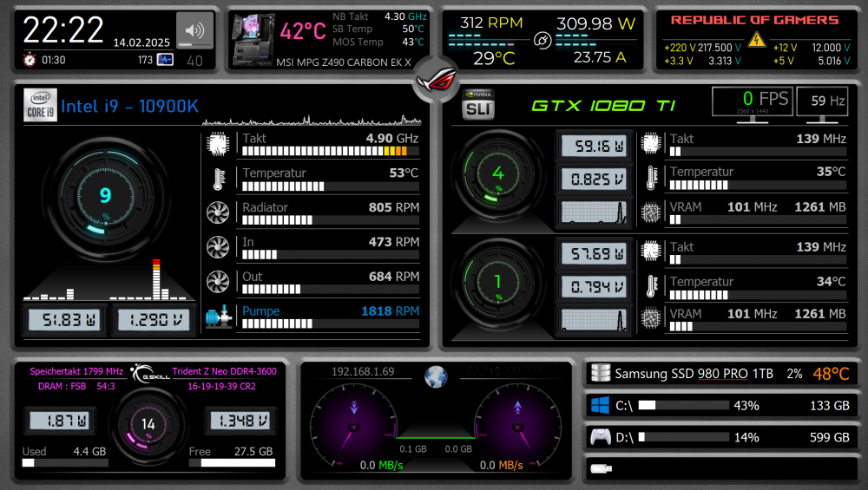The width and height of the screenshot is (868, 490).
Task: Click the water pump icon
Action: (x=217, y=317)
